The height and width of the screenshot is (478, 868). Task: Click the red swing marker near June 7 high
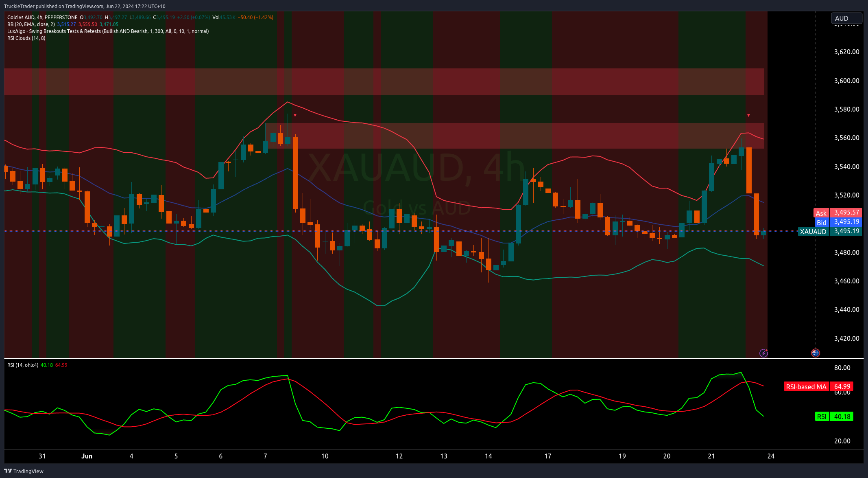click(295, 116)
